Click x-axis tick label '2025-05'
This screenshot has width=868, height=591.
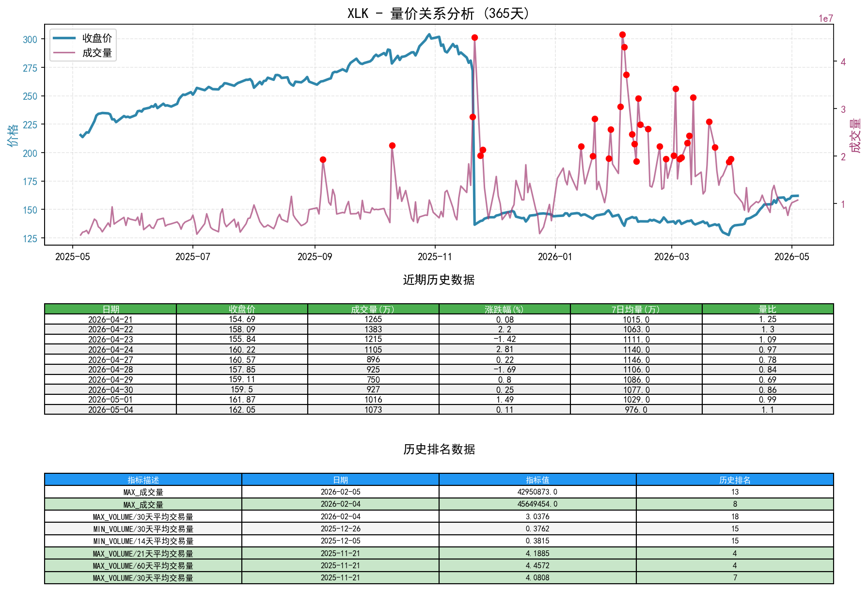click(x=73, y=257)
